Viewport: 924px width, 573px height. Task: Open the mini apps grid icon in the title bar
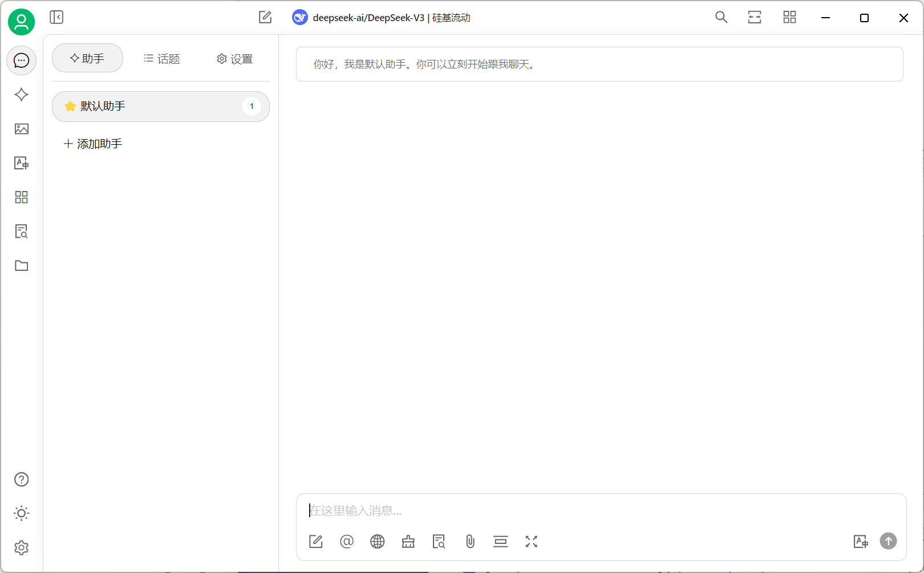tap(789, 17)
